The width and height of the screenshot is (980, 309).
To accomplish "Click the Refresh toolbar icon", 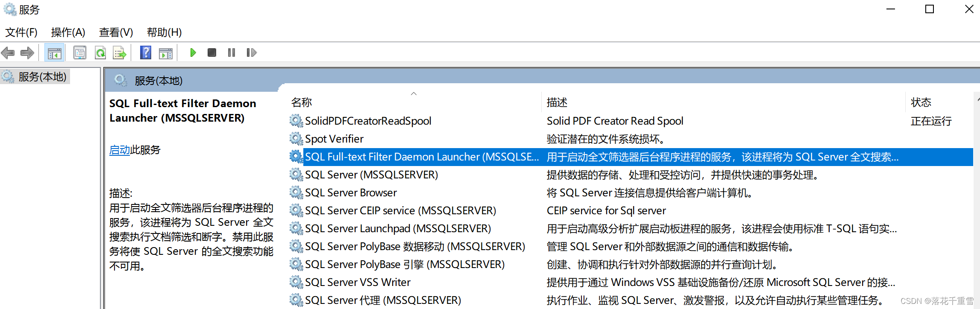I will [x=100, y=53].
